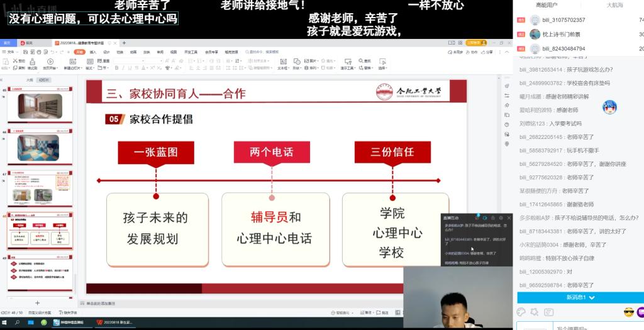Click the Save icon in quick access bar

25,52
